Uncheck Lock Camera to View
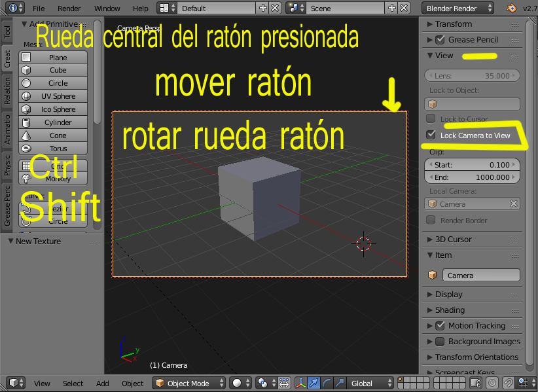The image size is (538, 392). tap(431, 135)
